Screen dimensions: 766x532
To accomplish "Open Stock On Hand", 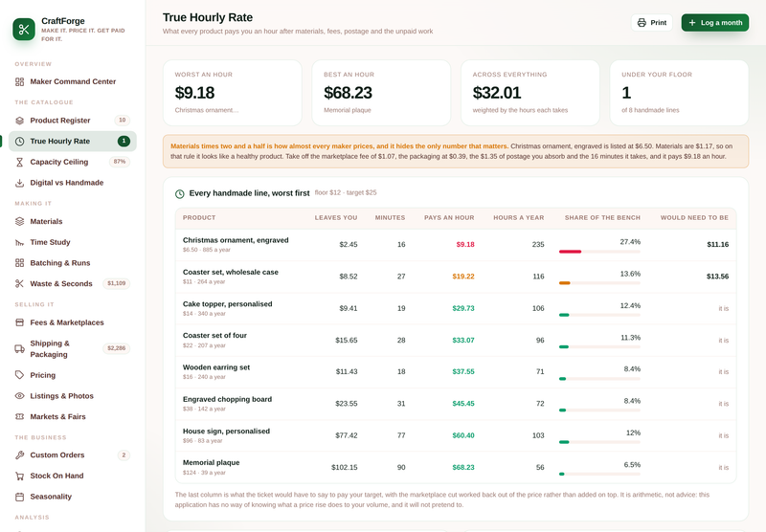I will [x=73, y=476].
